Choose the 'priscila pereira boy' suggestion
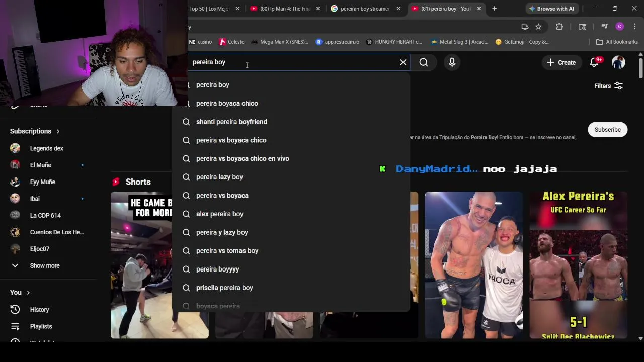Image resolution: width=644 pixels, height=362 pixels. coord(291,288)
